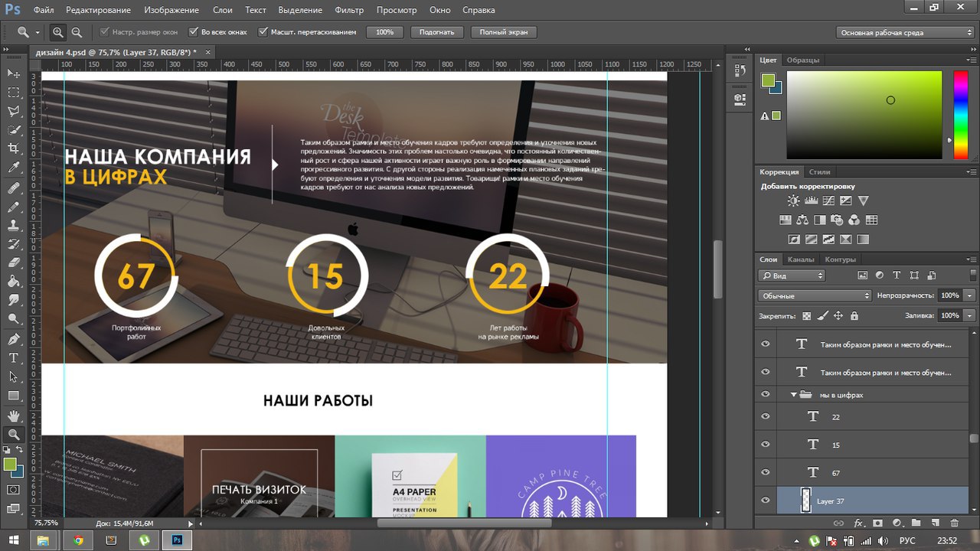Add a Curves adjustment
This screenshot has height=551, width=980.
[828, 201]
